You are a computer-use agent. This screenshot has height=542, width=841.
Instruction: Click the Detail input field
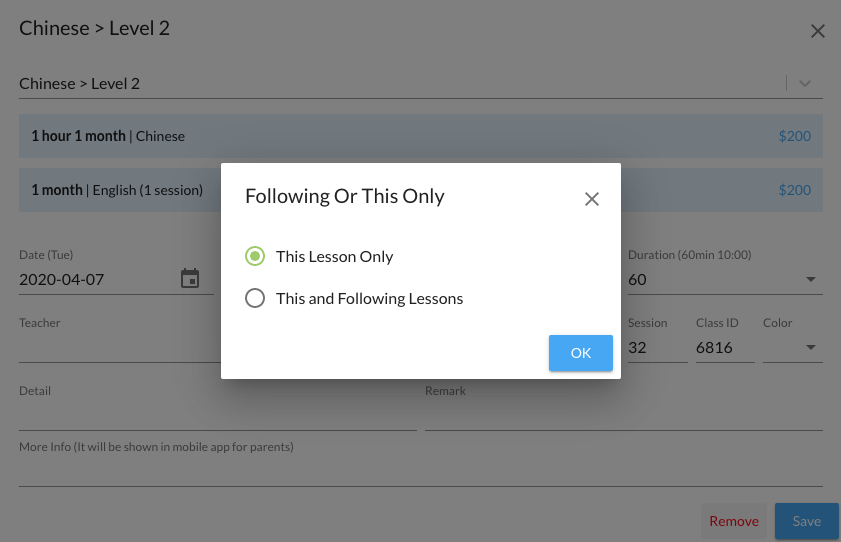pos(217,416)
